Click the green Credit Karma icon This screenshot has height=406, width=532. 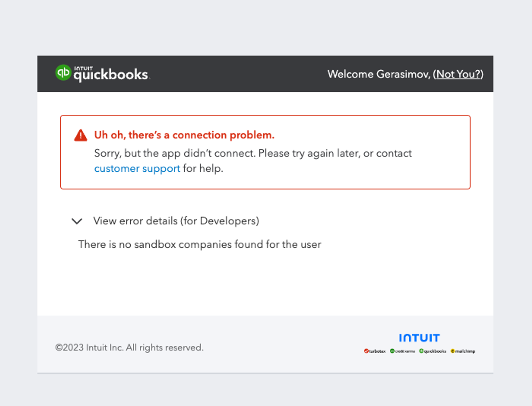392,351
